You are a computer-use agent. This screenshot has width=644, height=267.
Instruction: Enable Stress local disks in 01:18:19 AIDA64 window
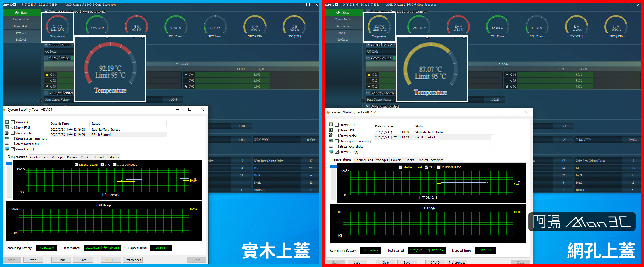pyautogui.click(x=337, y=147)
